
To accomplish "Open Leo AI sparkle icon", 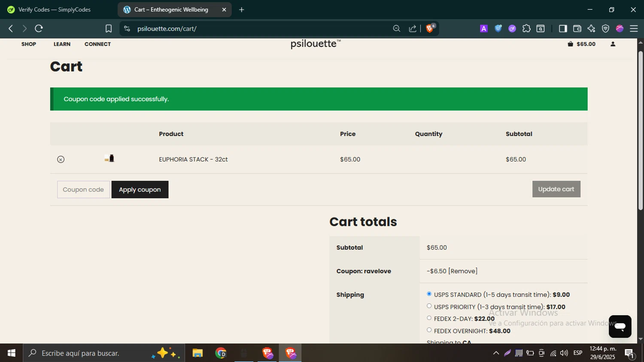I will point(591,29).
